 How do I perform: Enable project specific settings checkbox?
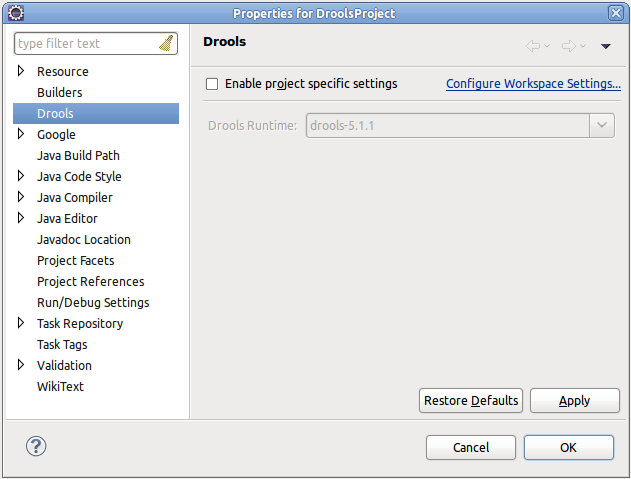pos(211,84)
